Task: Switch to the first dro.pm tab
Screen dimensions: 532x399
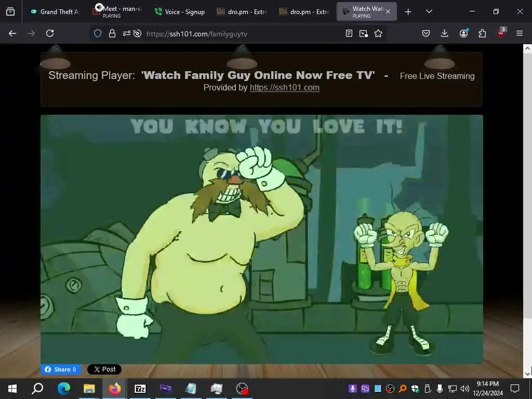Action: pyautogui.click(x=242, y=12)
